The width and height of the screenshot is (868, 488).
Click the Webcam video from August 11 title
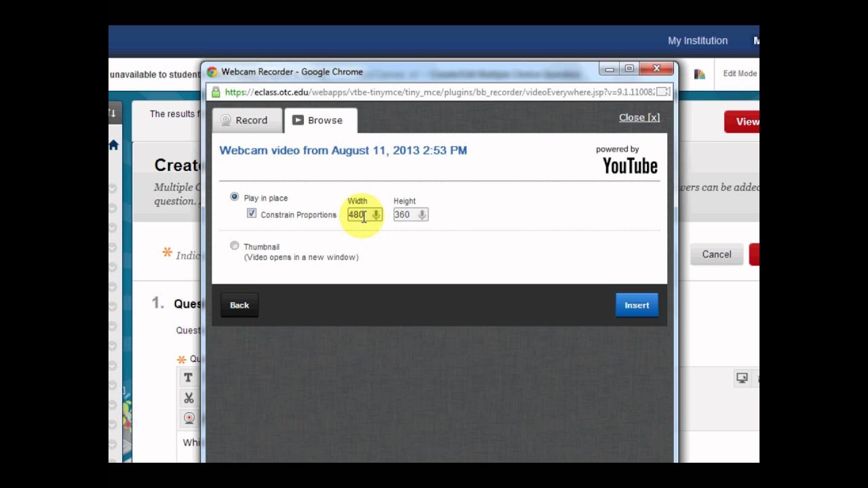[x=343, y=150]
